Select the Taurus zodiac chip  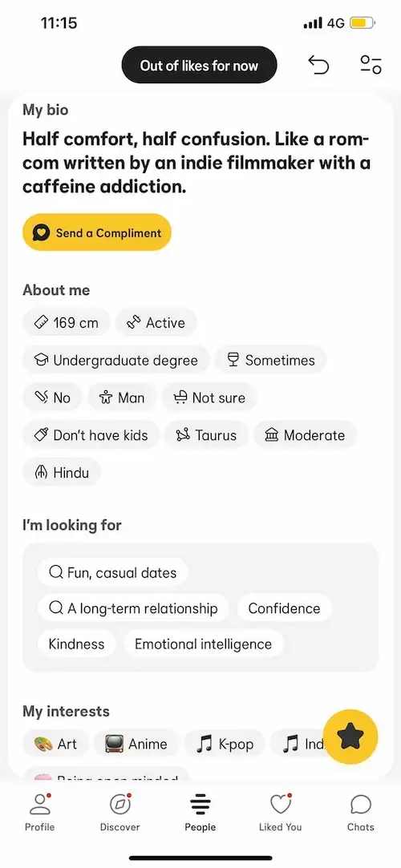206,435
